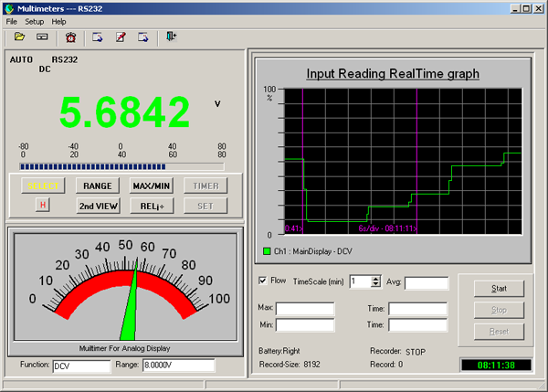
Task: Click the Range field showing 8.0000V
Action: [x=179, y=366]
